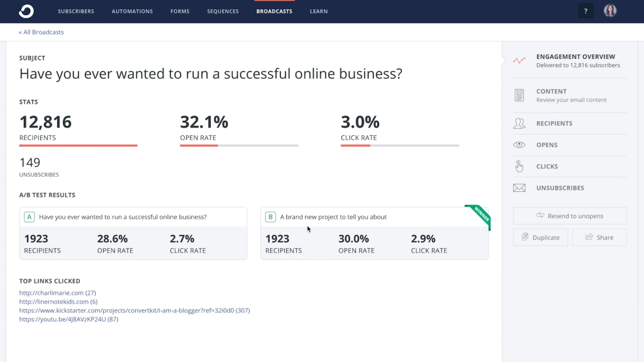
Task: Click the Share button
Action: point(599,238)
